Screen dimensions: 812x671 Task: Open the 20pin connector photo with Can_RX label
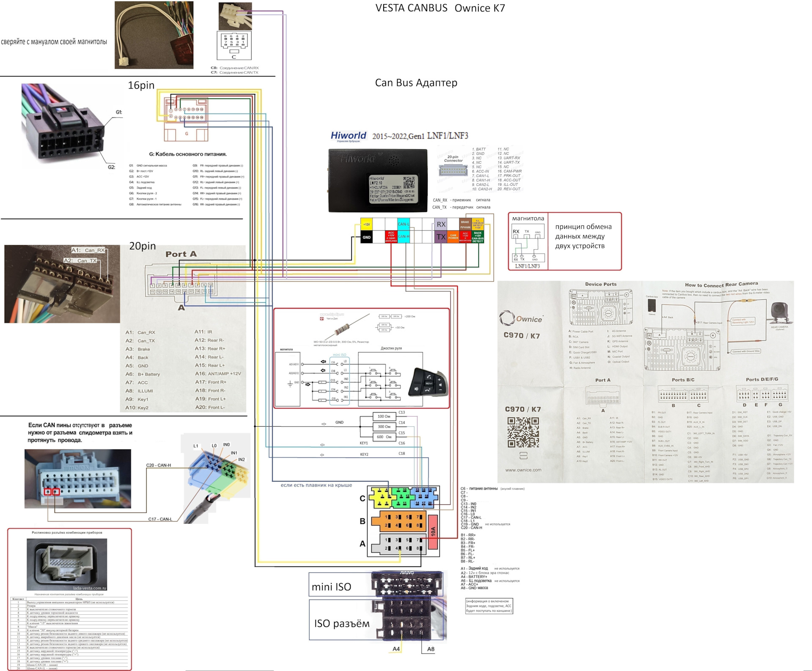tap(62, 284)
